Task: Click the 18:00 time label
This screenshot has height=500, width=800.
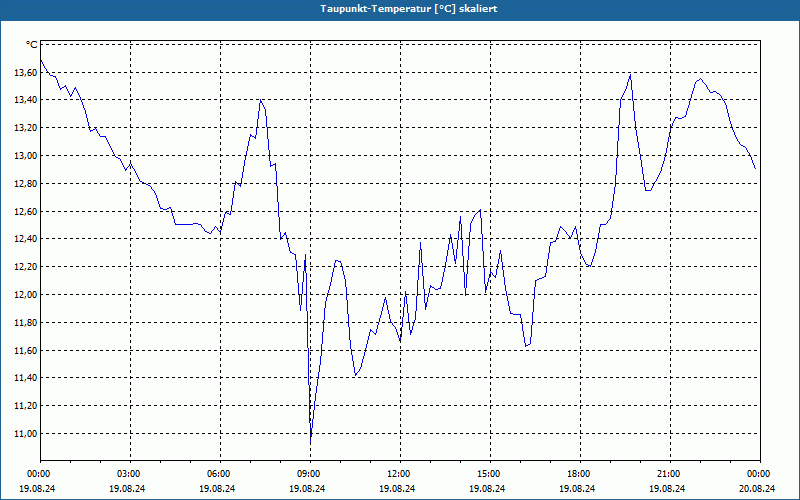Action: point(581,474)
